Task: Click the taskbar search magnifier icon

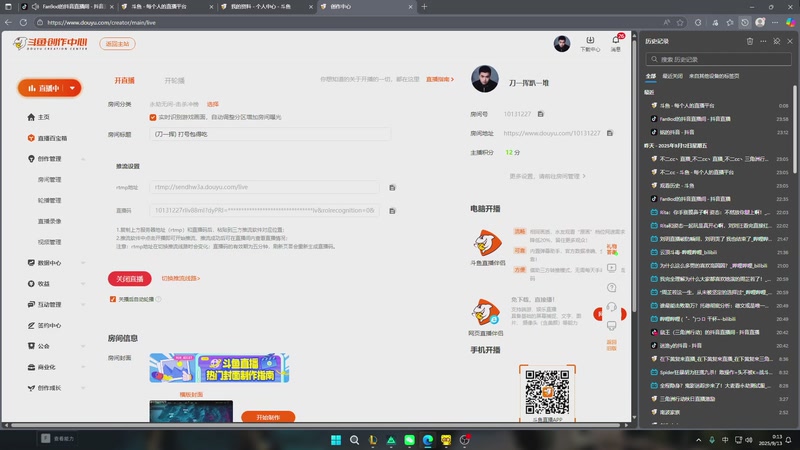Action: 354,440
